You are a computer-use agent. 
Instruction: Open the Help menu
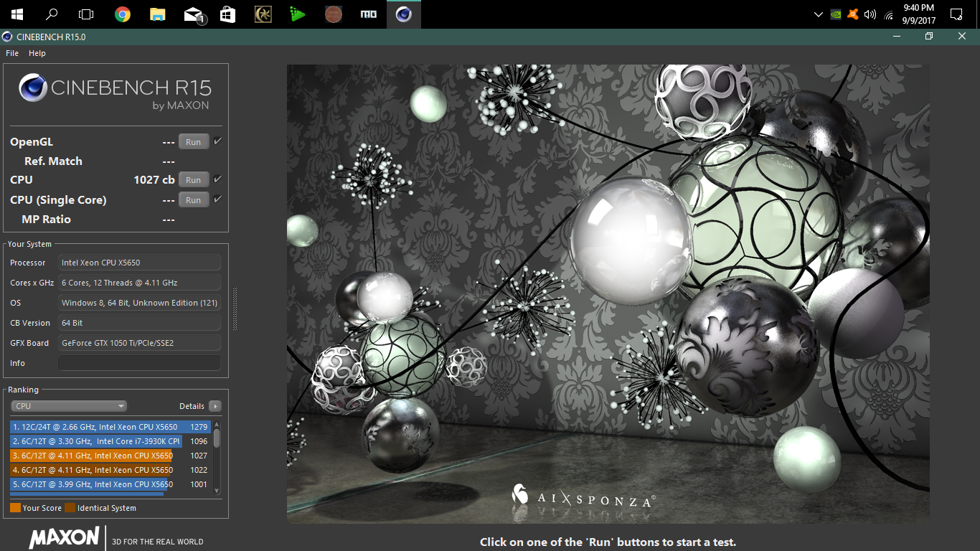tap(37, 53)
